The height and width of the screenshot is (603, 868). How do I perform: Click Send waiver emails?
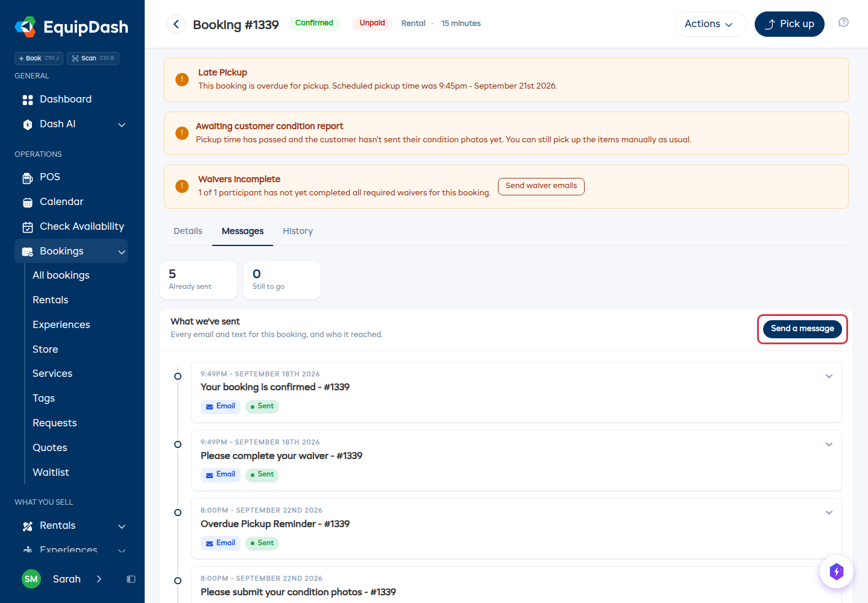(541, 186)
